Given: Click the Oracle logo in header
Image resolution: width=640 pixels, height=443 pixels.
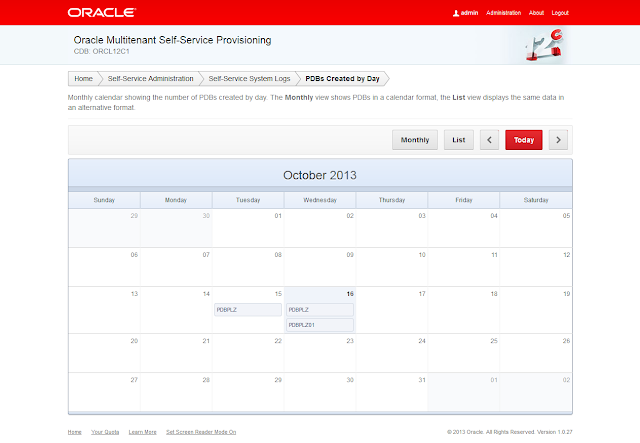Looking at the screenshot, I should pos(102,13).
